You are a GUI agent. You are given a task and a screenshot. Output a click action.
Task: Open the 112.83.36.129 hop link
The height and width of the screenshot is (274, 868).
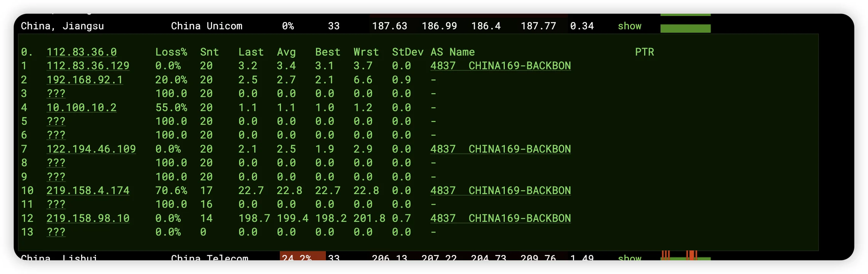[x=88, y=66]
